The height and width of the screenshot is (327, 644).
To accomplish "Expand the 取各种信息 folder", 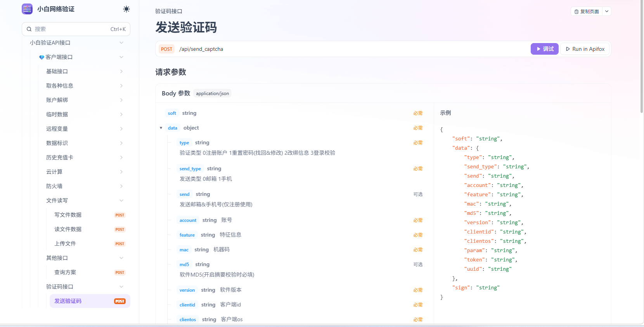I will 121,86.
